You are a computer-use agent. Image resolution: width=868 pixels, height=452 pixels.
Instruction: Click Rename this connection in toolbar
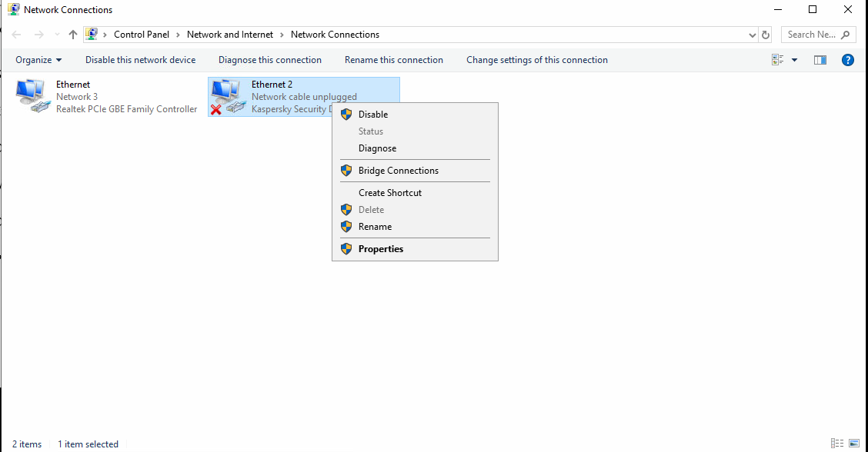coord(394,60)
